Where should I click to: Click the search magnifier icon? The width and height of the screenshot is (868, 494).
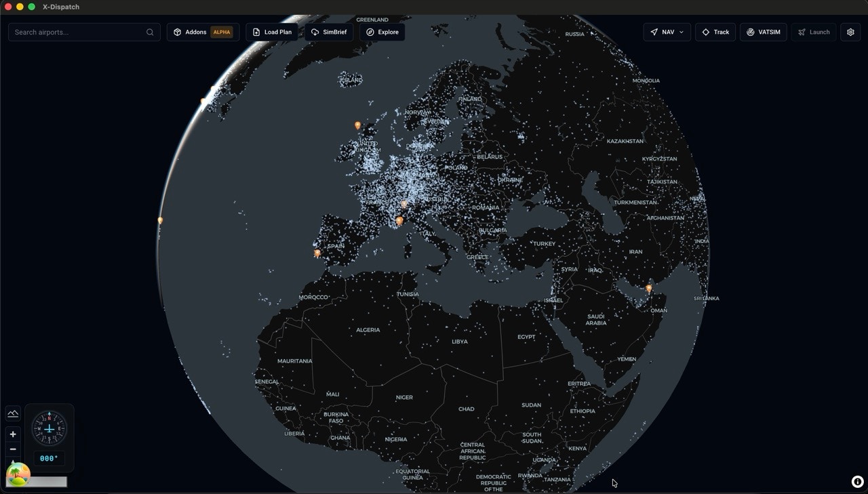(150, 32)
